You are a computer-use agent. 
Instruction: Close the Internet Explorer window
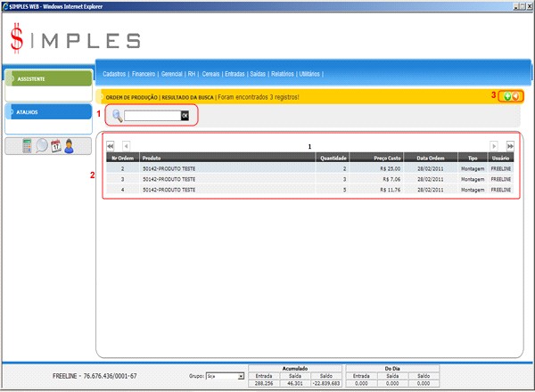coord(530,6)
